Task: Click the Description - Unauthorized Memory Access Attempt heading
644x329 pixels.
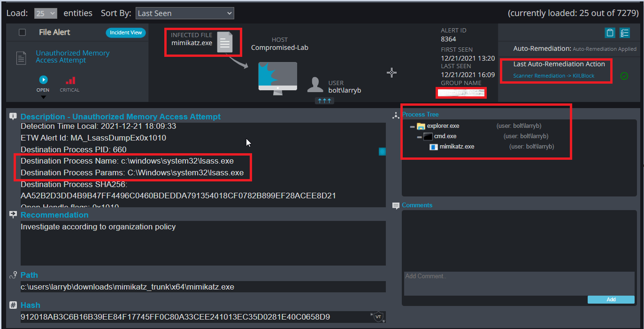Action: click(x=121, y=117)
